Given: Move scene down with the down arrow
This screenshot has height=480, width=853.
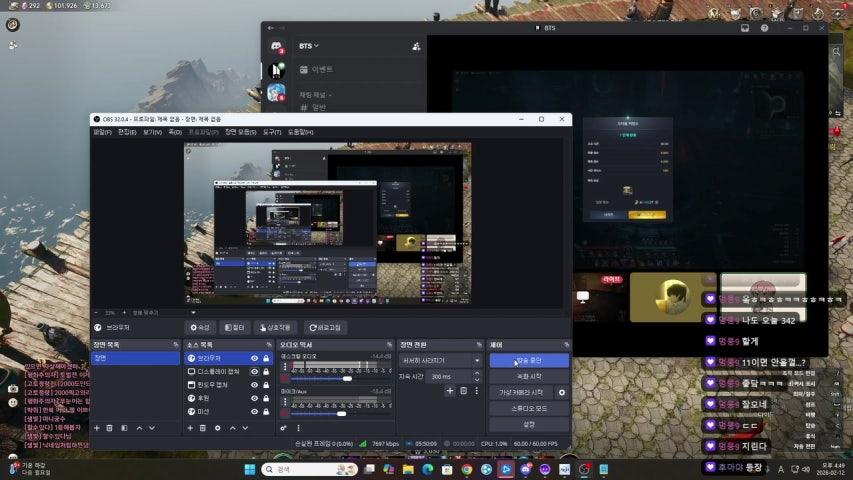Looking at the screenshot, I should tap(152, 428).
